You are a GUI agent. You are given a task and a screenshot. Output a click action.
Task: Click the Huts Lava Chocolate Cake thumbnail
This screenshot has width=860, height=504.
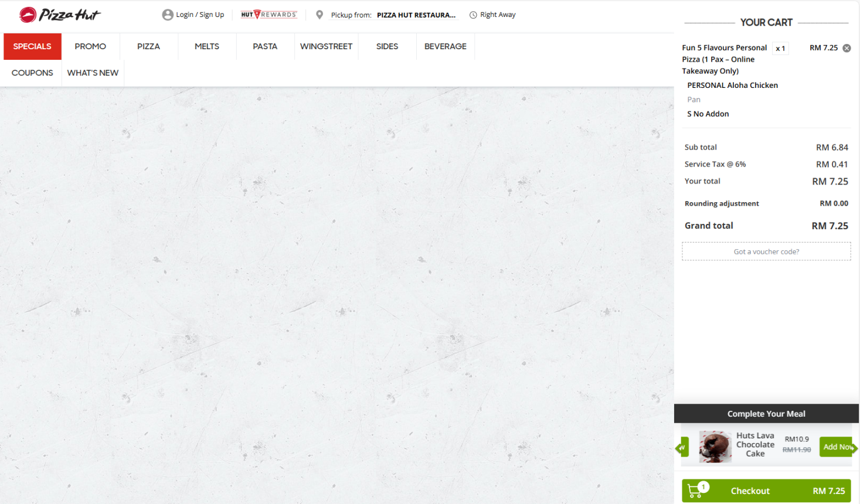click(x=715, y=447)
